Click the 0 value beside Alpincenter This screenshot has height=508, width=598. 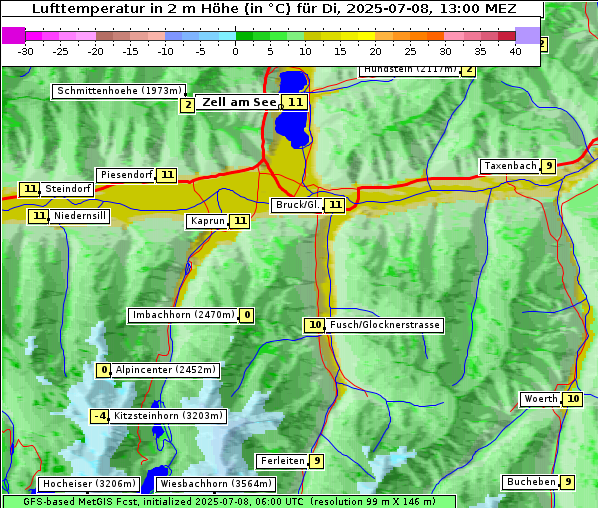[x=104, y=370]
